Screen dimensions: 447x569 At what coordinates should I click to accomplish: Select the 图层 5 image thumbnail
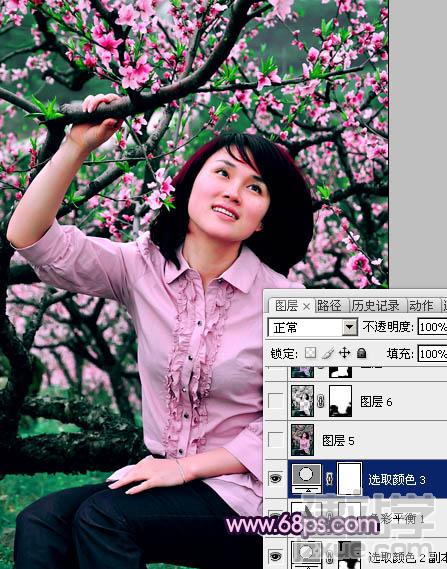coord(303,440)
